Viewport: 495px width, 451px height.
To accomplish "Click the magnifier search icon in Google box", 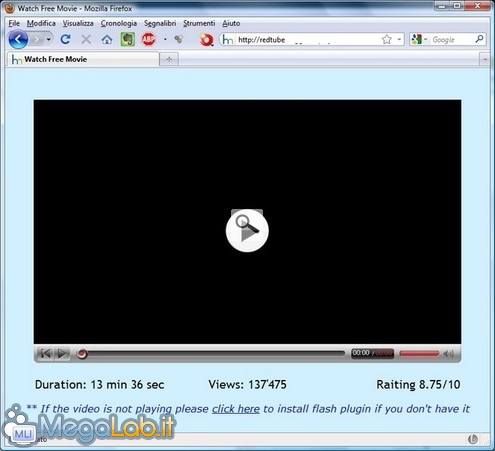I will click(479, 39).
